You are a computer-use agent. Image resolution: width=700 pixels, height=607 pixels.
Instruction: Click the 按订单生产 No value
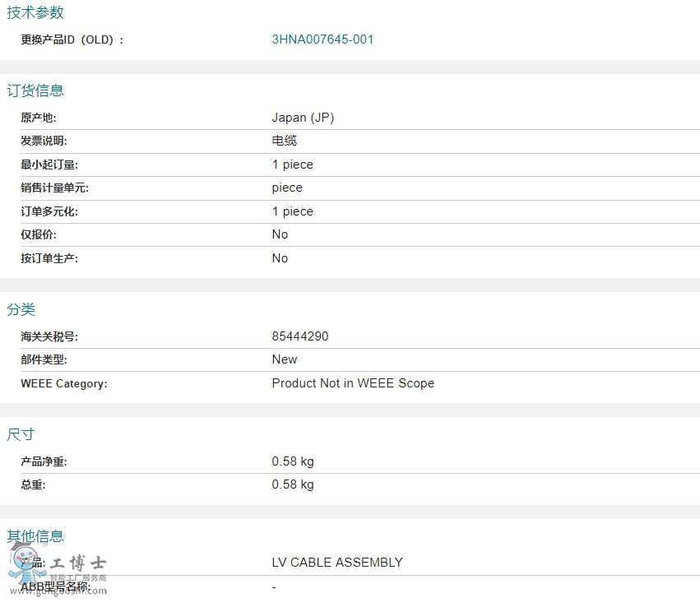tap(280, 258)
